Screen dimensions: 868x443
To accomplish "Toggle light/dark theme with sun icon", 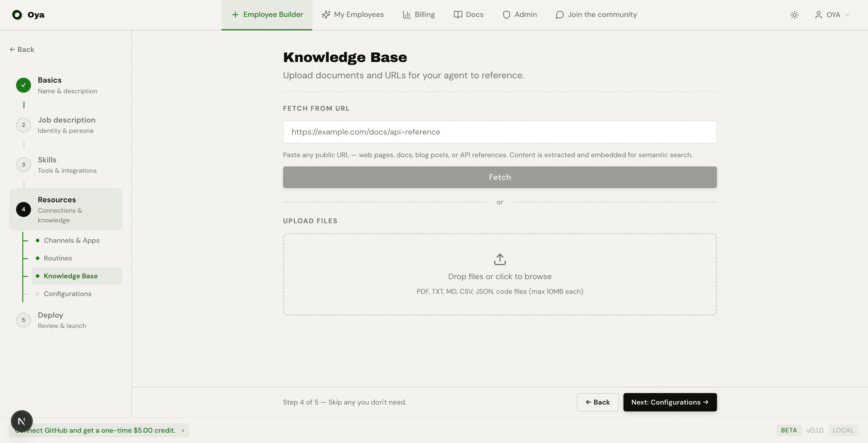I will point(795,15).
